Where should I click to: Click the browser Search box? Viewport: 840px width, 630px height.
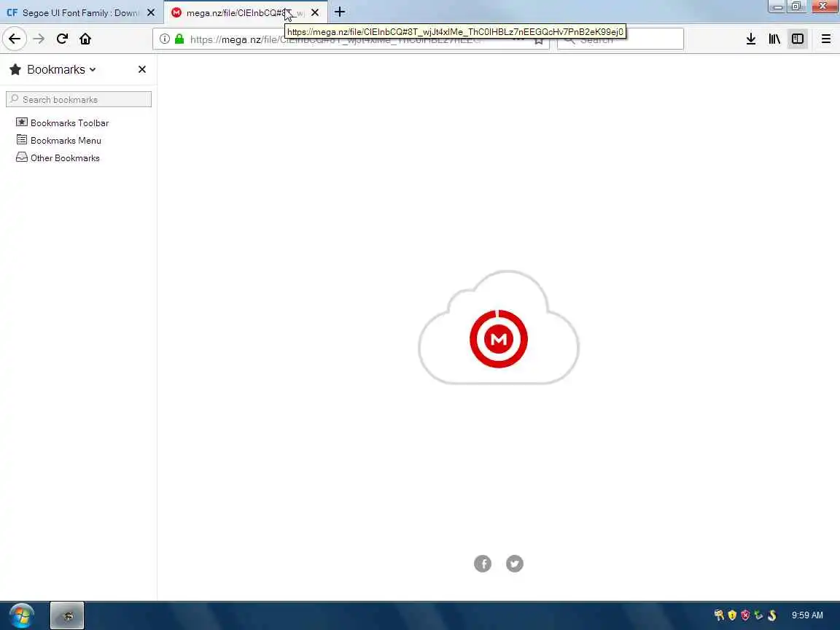click(621, 39)
